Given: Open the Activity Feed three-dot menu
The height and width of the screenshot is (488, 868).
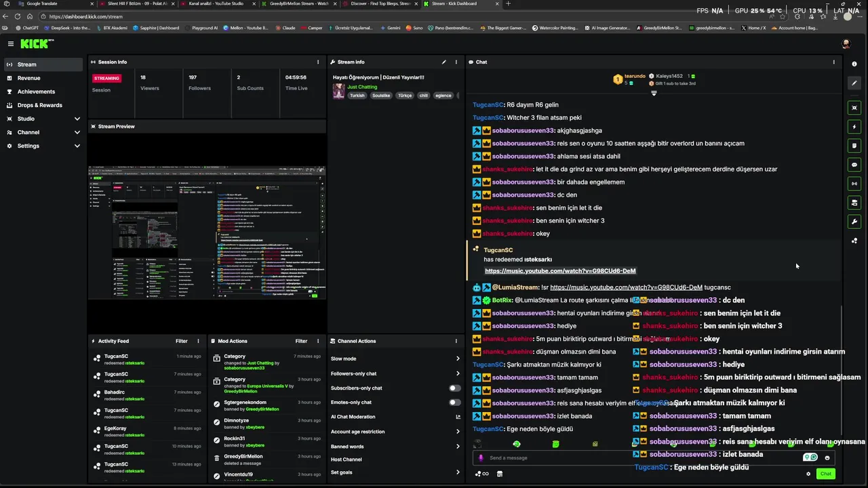Looking at the screenshot, I should [199, 341].
